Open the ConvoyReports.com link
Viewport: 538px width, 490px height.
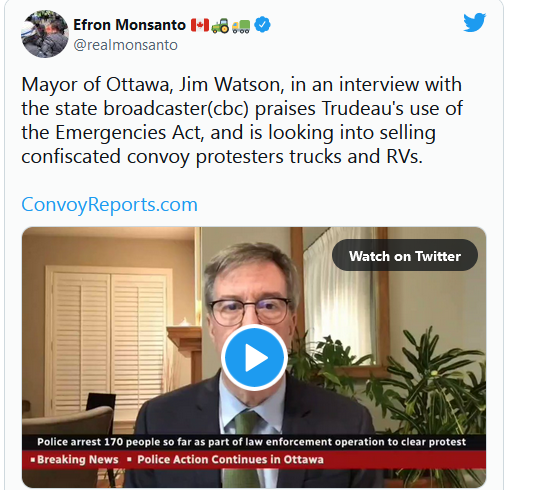[x=109, y=205]
